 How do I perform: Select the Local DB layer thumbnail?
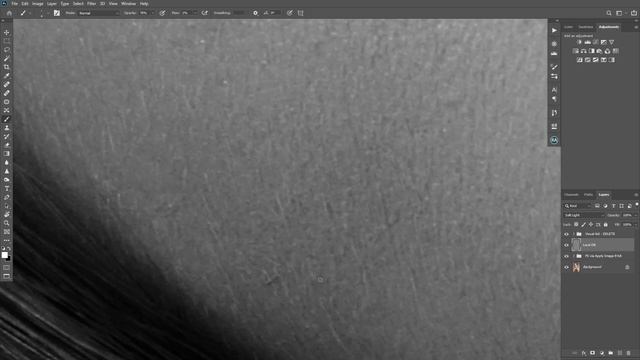(576, 245)
